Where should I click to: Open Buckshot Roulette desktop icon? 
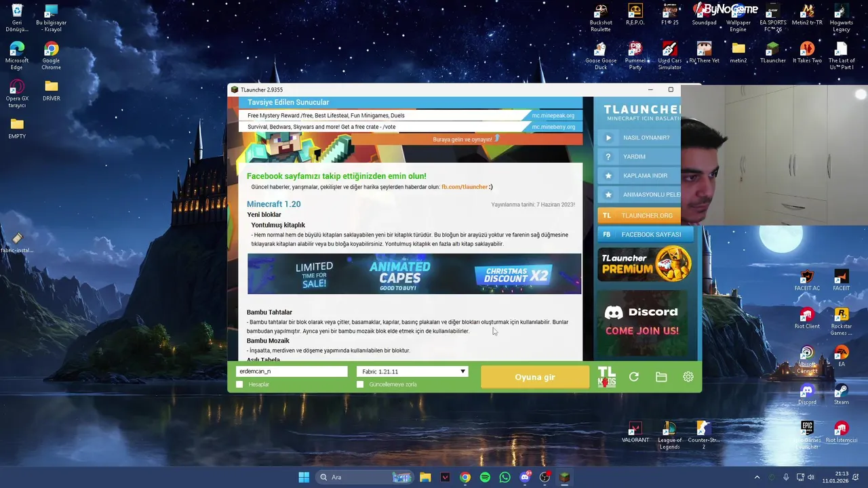[x=600, y=18]
